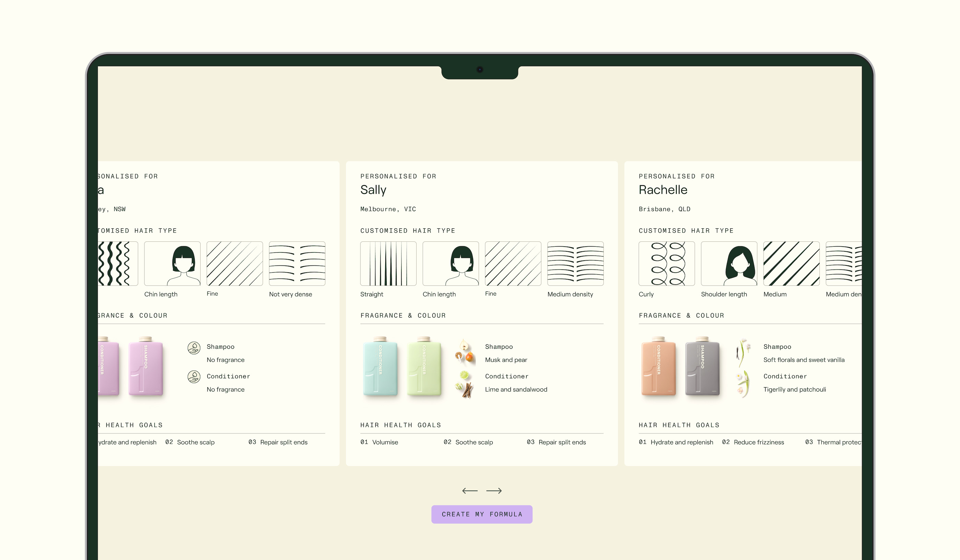
Task: Click Rachelle's orange conditioner bottle
Action: (x=658, y=367)
